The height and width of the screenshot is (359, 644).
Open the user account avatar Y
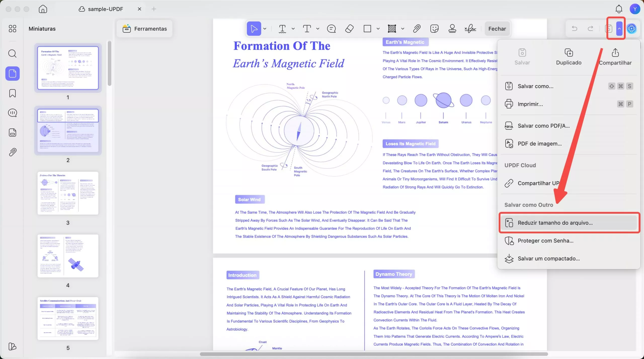(x=635, y=9)
